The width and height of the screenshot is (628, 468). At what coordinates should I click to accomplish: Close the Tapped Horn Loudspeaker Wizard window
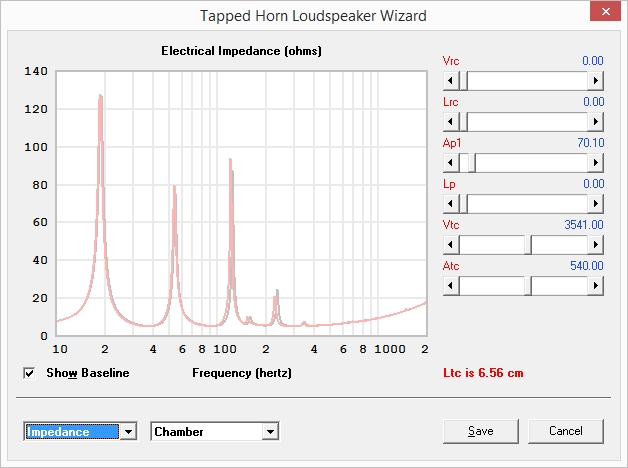605,11
